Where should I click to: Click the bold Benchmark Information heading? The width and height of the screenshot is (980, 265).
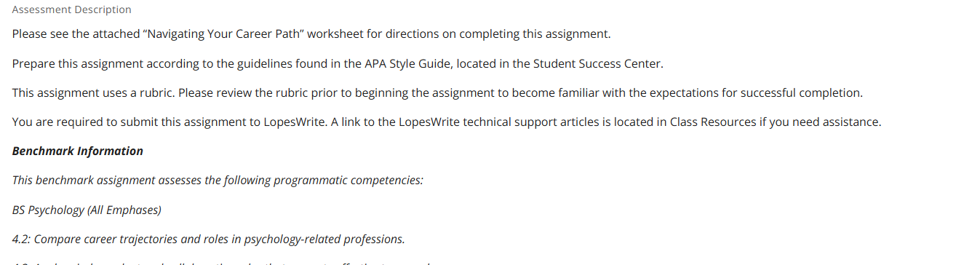click(x=77, y=151)
